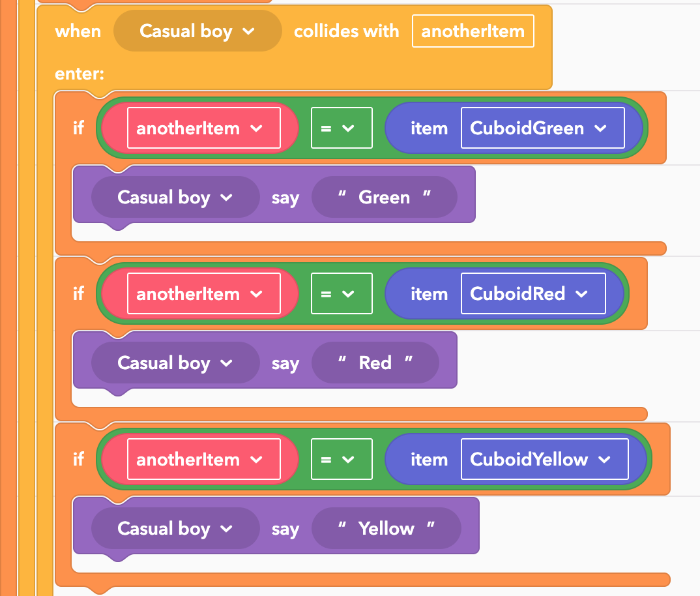This screenshot has height=596, width=700.
Task: Open Casual boy dropdown saying Yellow
Action: [175, 529]
